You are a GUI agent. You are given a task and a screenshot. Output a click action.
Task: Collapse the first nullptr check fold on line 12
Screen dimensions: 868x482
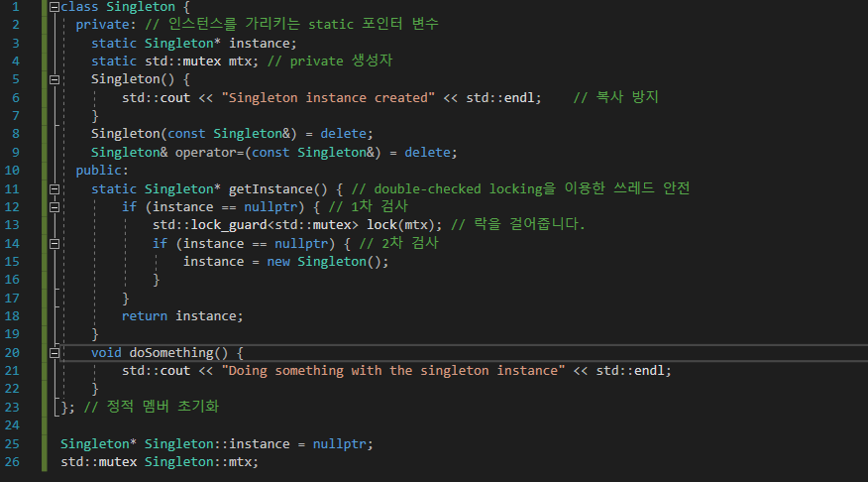pos(54,207)
